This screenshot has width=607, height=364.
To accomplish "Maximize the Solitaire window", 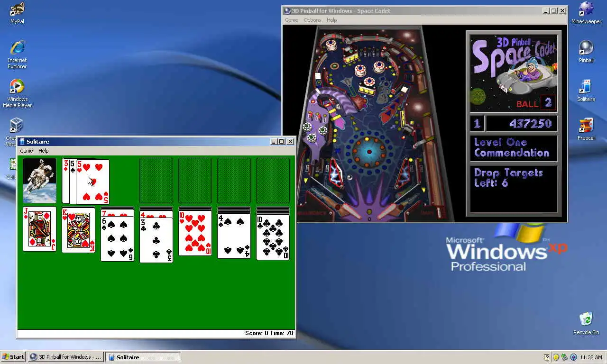I will coord(282,142).
